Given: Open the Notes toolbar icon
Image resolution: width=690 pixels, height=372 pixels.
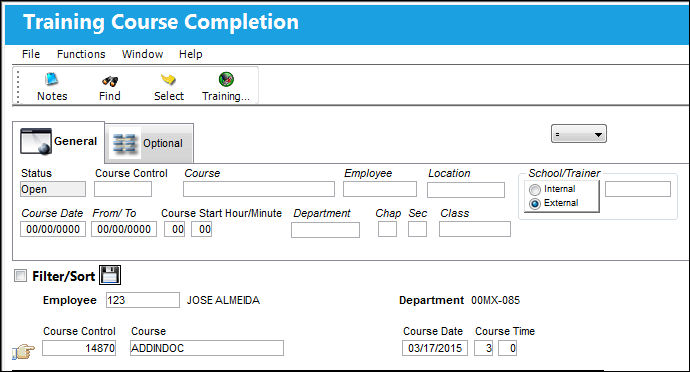Looking at the screenshot, I should (52, 80).
